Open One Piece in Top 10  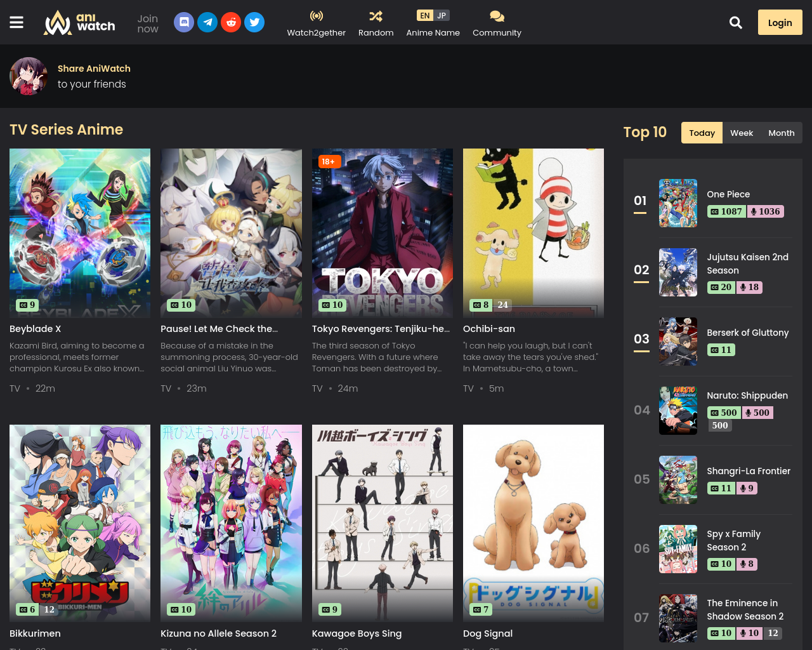click(x=728, y=194)
